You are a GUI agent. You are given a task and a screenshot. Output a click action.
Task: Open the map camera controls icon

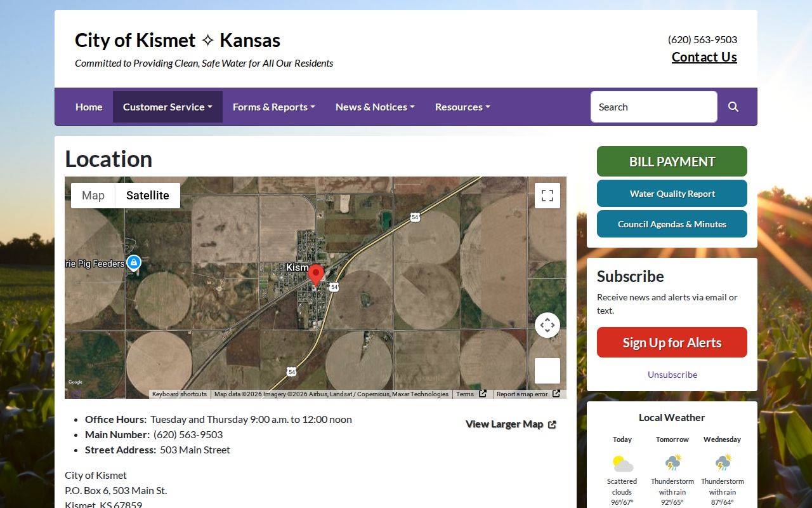547,325
